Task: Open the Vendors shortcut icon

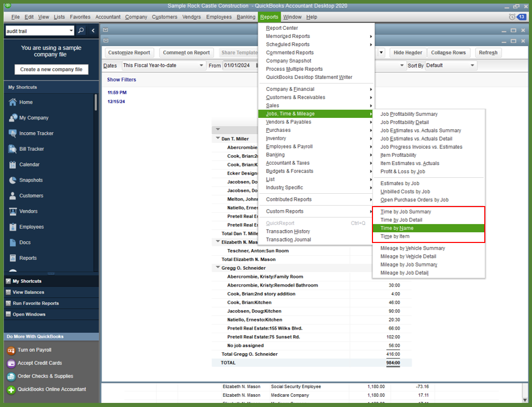Action: [12, 211]
